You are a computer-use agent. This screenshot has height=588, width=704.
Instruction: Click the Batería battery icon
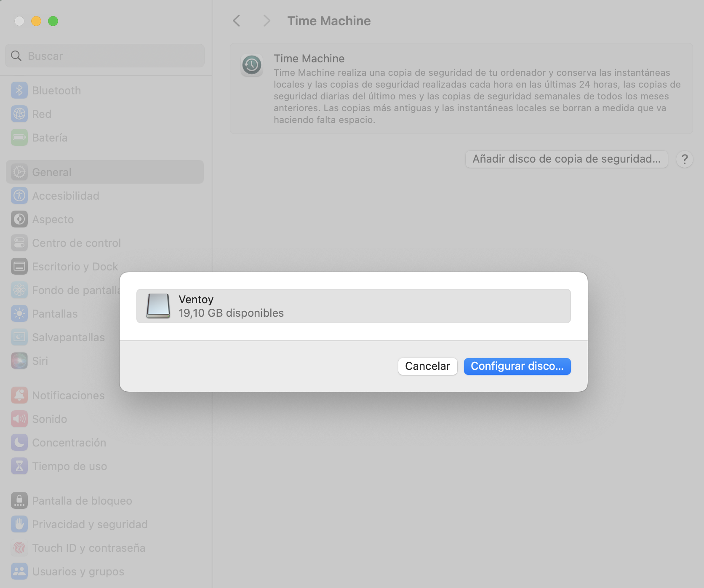click(x=19, y=138)
